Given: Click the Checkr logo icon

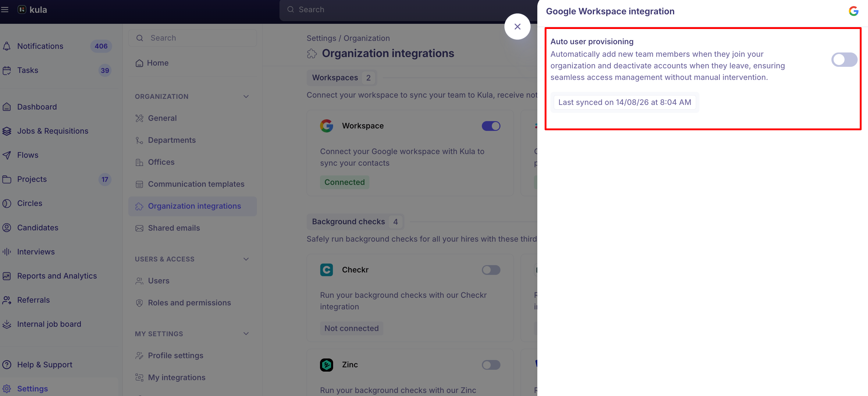Looking at the screenshot, I should tap(326, 270).
